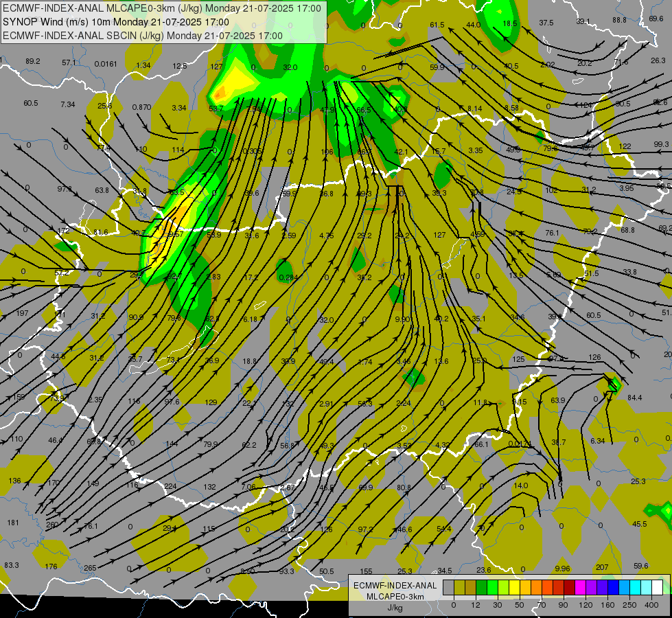The width and height of the screenshot is (672, 618).
Task: Click the map value 124
Action: [586, 105]
